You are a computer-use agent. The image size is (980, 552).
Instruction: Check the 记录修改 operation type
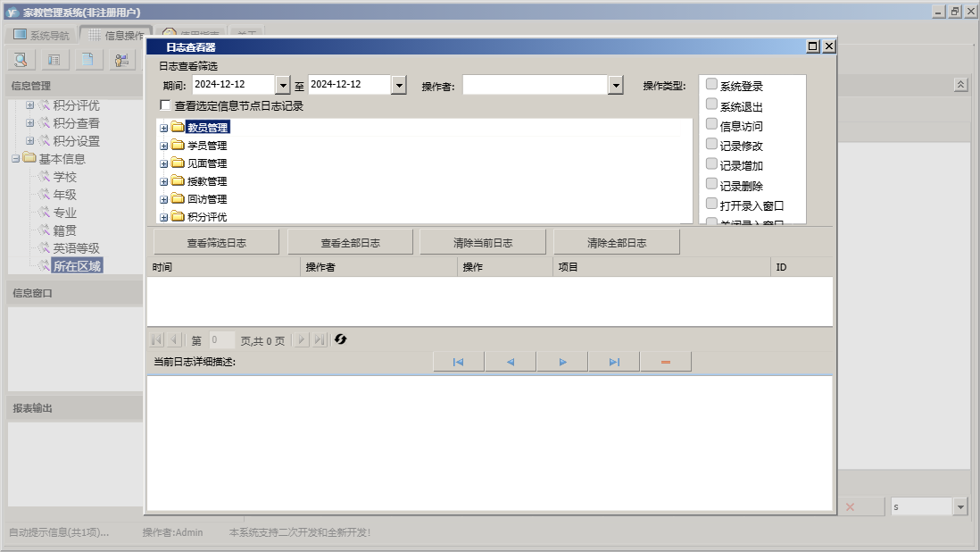(711, 144)
